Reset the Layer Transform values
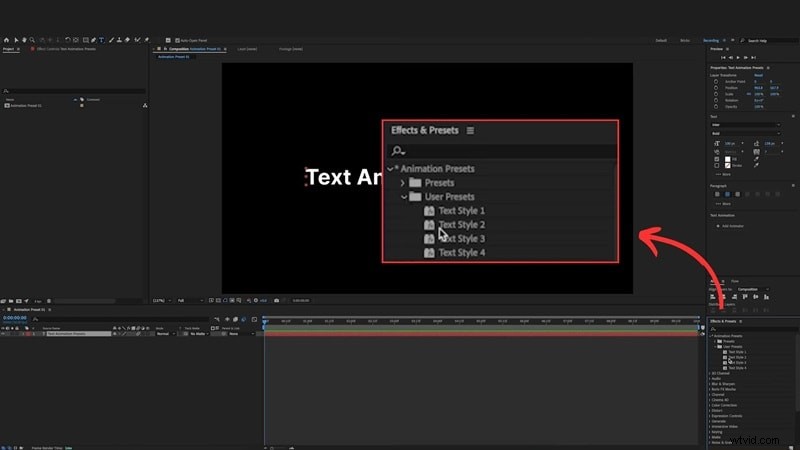Screen dimensions: 800x450 click(x=759, y=76)
